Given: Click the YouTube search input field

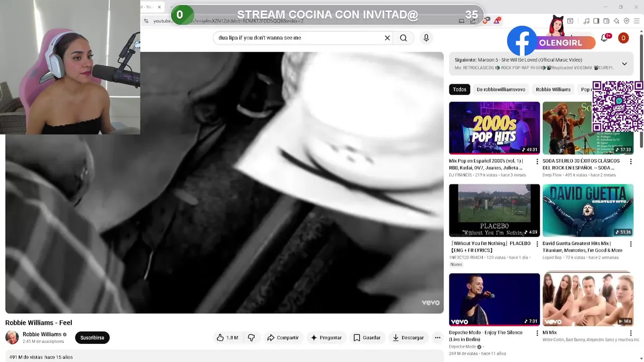Looking at the screenshot, I should pyautogui.click(x=299, y=38).
